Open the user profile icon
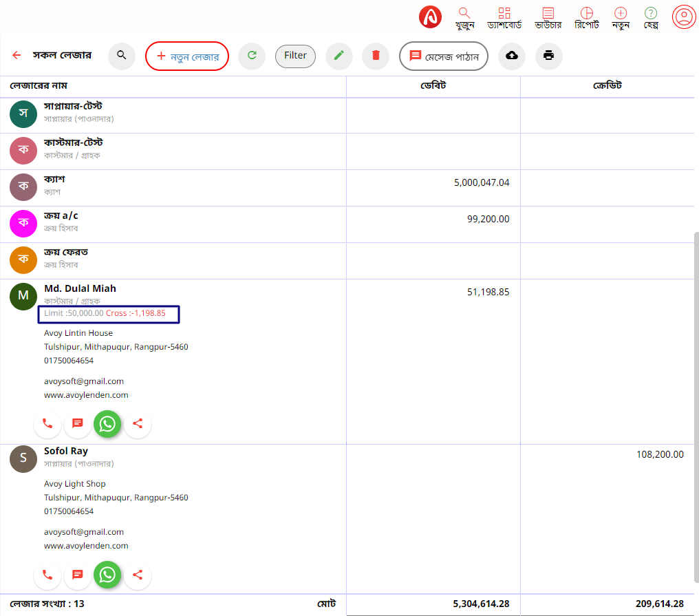 pos(684,17)
